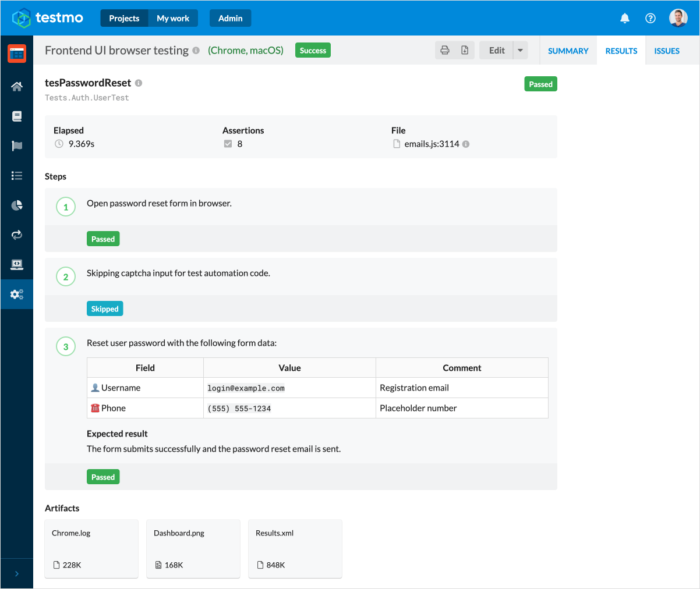Open the Edit dropdown arrow
700x589 pixels.
(521, 50)
